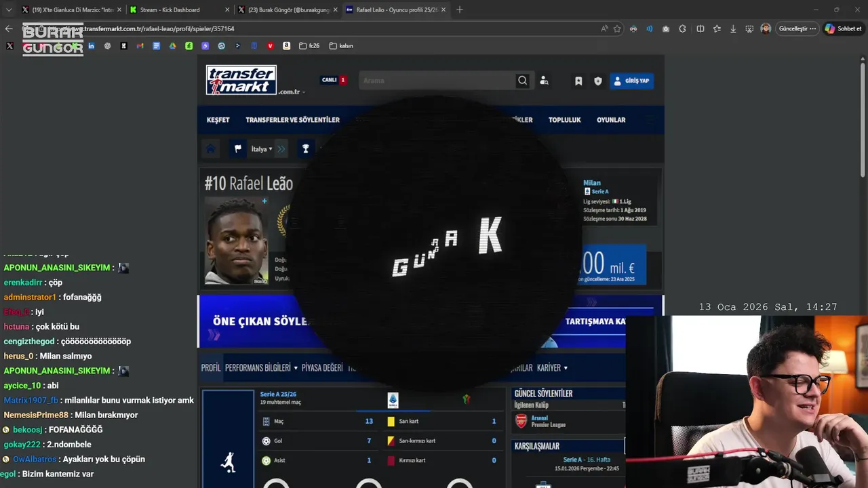Open the fc26 bookmarks folder
The width and height of the screenshot is (868, 488).
[309, 46]
